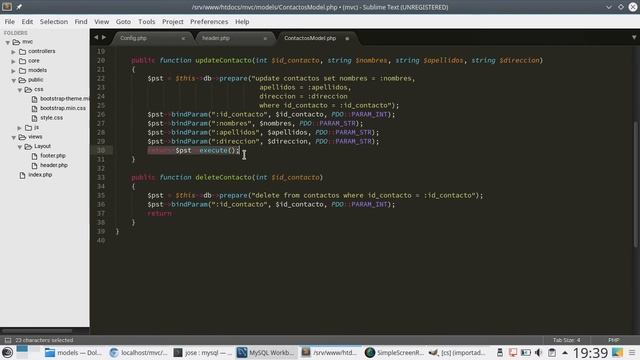Open the Tools menu

click(x=147, y=22)
